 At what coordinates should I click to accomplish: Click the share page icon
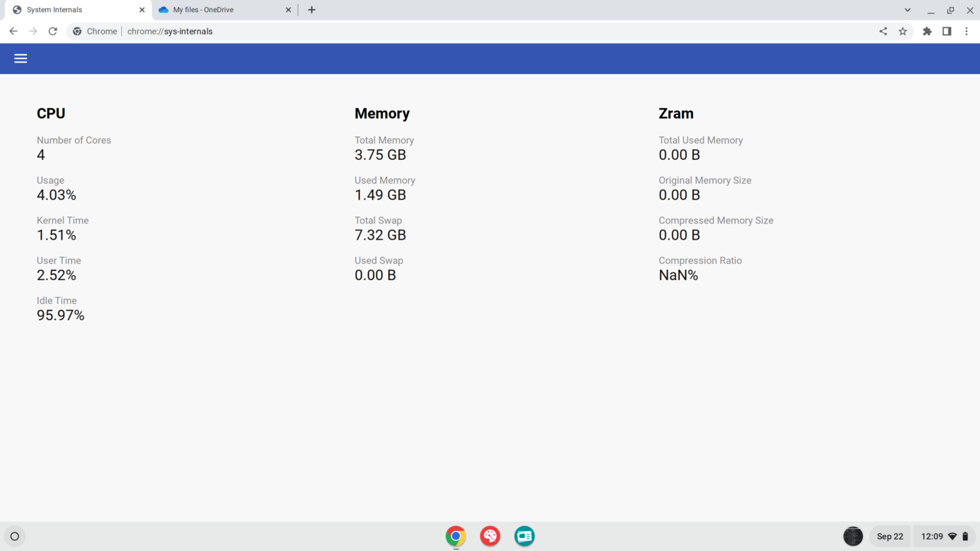click(x=883, y=31)
